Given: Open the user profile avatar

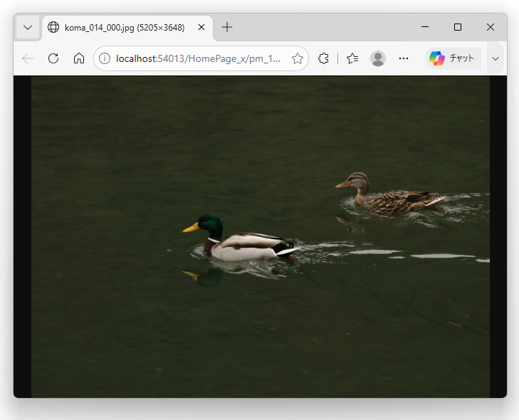Looking at the screenshot, I should coord(377,58).
